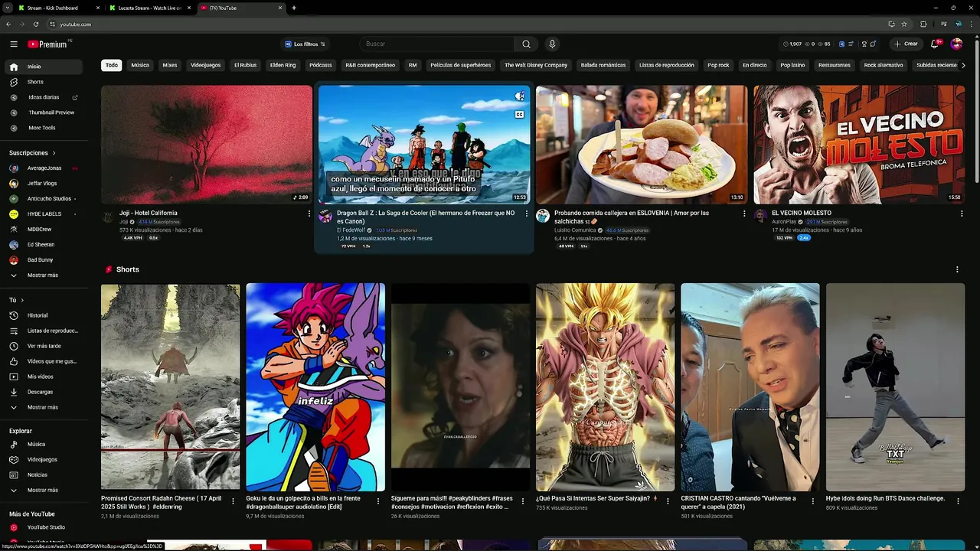Toggle closed captions on Dragon Ball preview
The image size is (980, 551).
click(519, 114)
